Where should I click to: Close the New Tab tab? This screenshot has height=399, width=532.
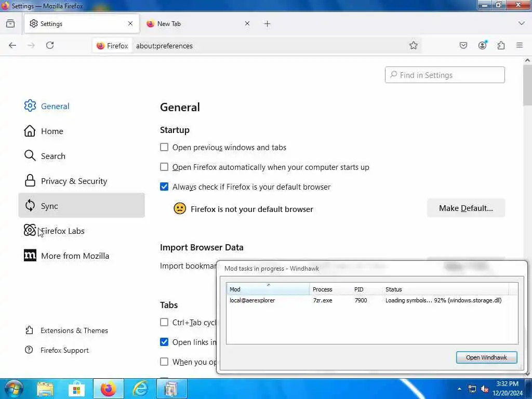tap(247, 23)
